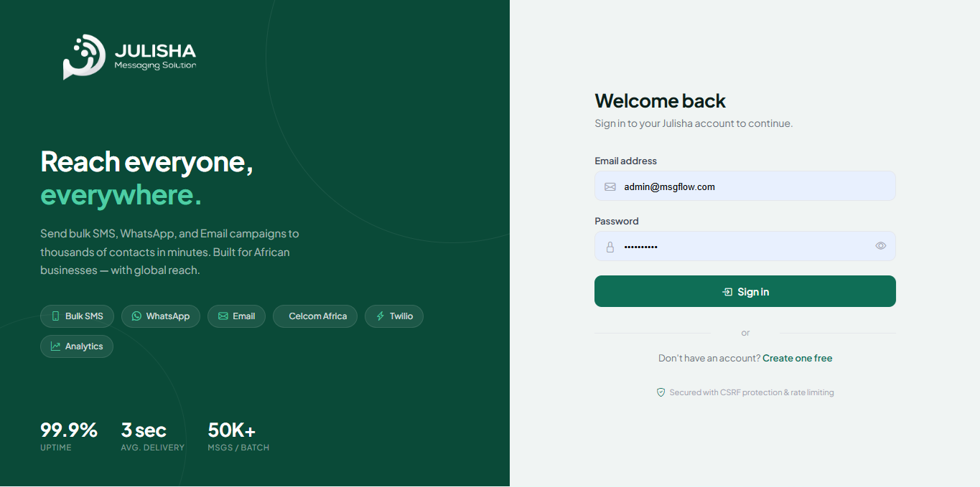Focus the Password input field
The width and height of the screenshot is (980, 487).
[x=745, y=246]
